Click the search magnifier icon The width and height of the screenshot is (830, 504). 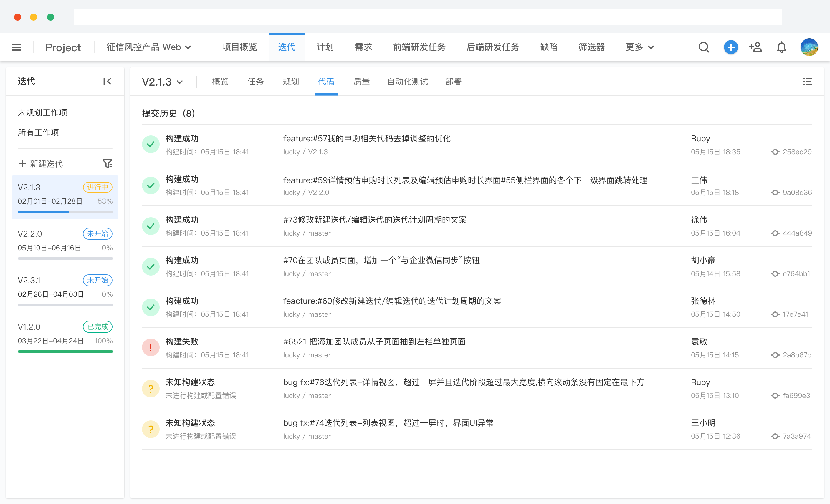click(703, 47)
